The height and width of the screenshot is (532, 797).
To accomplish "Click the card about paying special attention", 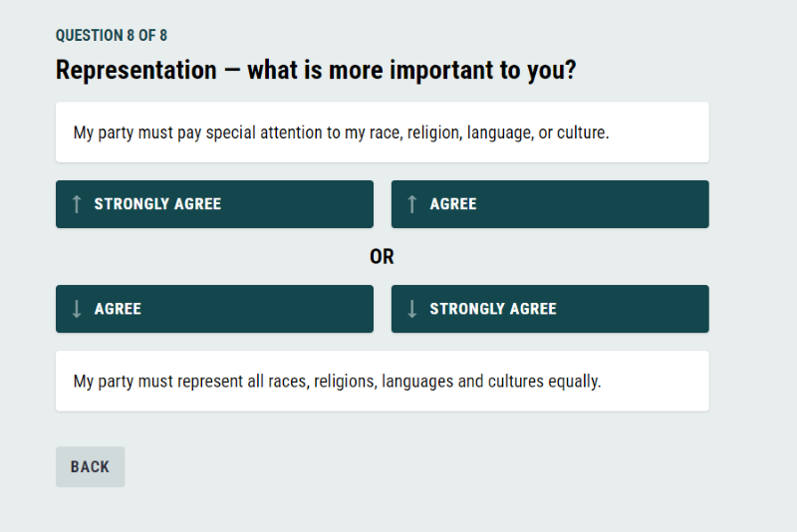I will tap(383, 133).
